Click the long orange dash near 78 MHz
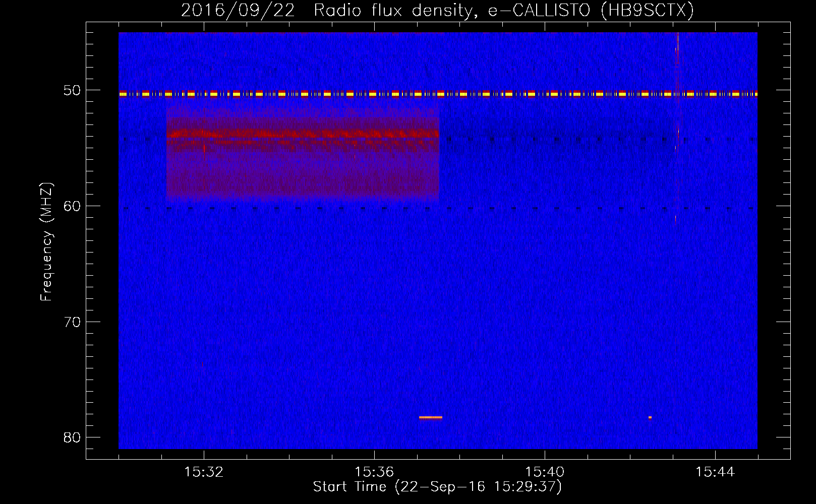816x504 pixels. 431,417
